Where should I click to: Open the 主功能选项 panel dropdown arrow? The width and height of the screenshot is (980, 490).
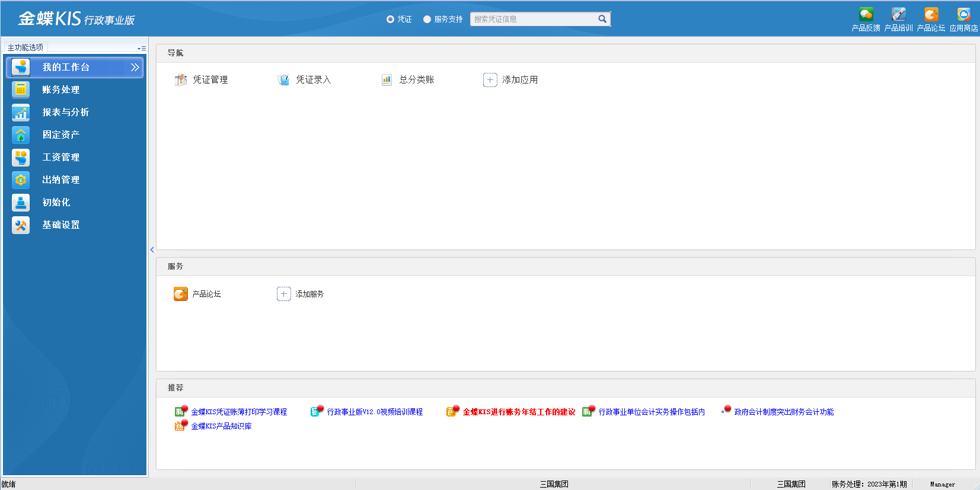click(142, 48)
